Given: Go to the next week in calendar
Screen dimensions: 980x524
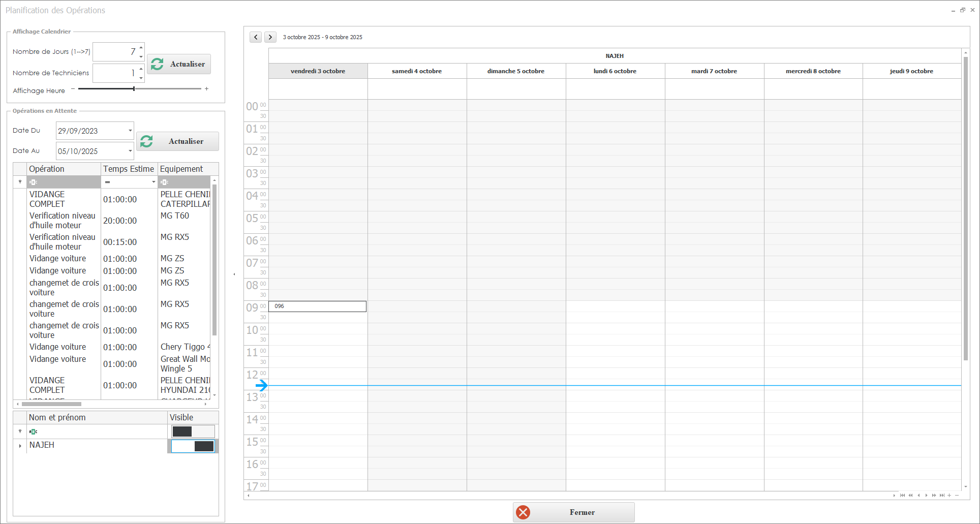Looking at the screenshot, I should tap(270, 37).
